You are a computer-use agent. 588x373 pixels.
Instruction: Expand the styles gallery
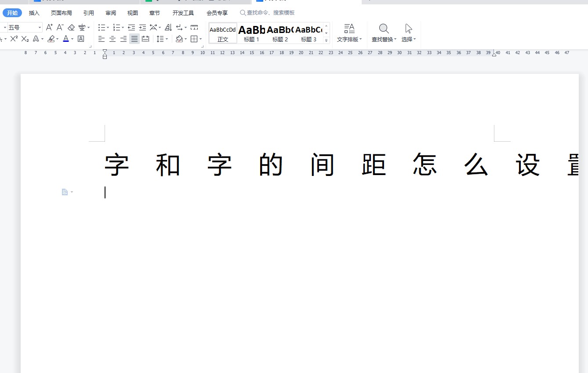[327, 40]
